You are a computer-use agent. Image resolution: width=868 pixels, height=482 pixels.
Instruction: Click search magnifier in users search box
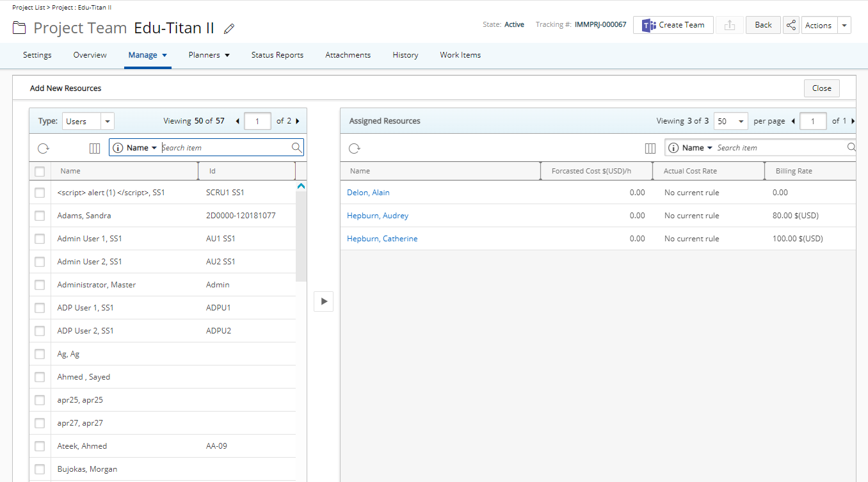click(x=296, y=148)
